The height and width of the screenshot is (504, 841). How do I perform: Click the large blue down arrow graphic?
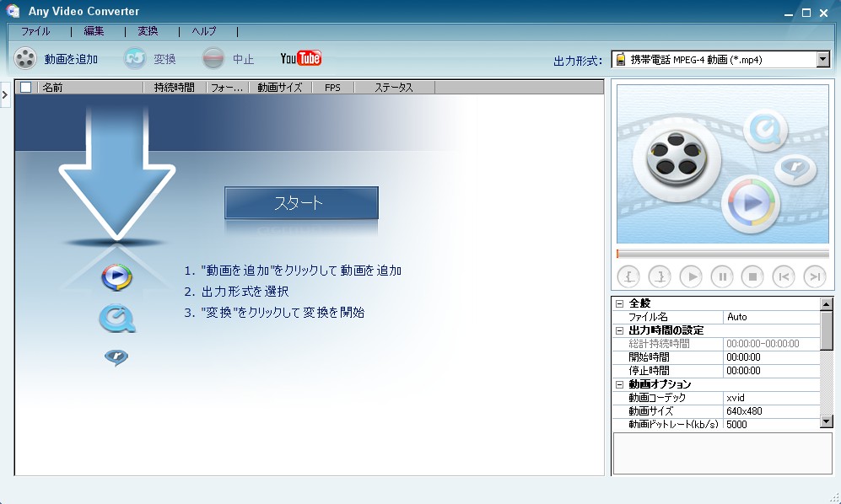click(x=117, y=172)
